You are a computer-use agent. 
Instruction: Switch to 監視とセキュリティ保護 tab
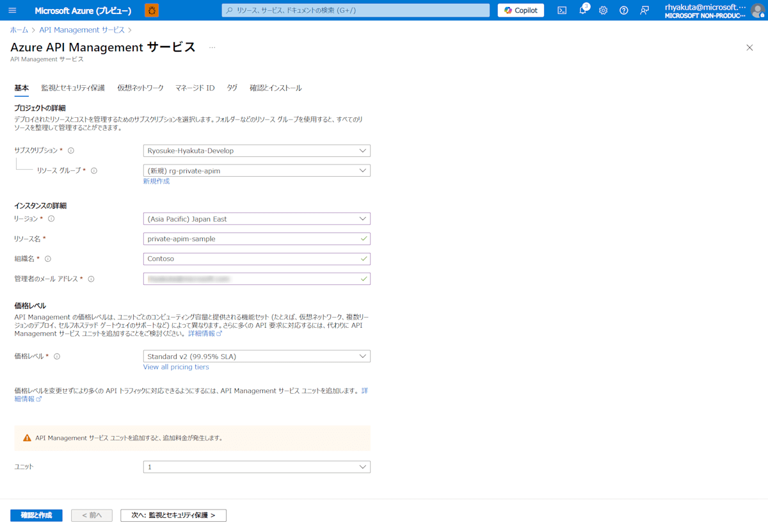[73, 88]
